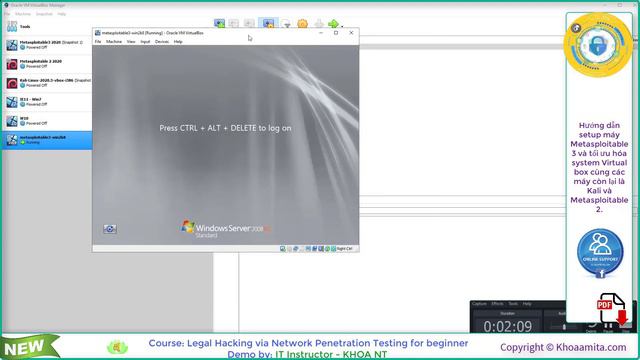Click the Take snapshot icon in Manager toolbar
The height and width of the screenshot is (360, 640).
pyautogui.click(x=219, y=23)
